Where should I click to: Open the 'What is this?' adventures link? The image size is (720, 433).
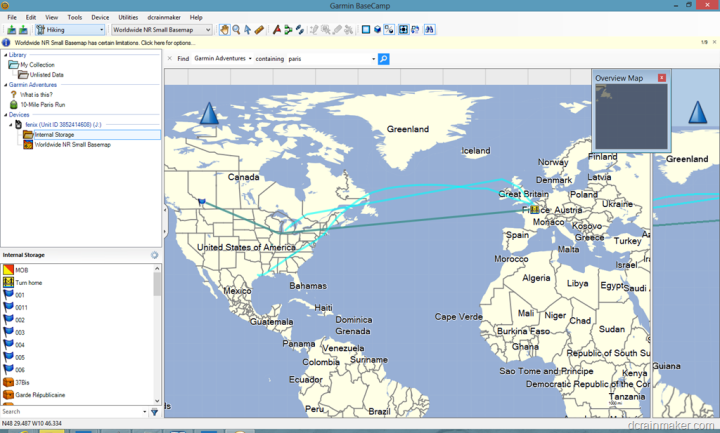pos(36,95)
